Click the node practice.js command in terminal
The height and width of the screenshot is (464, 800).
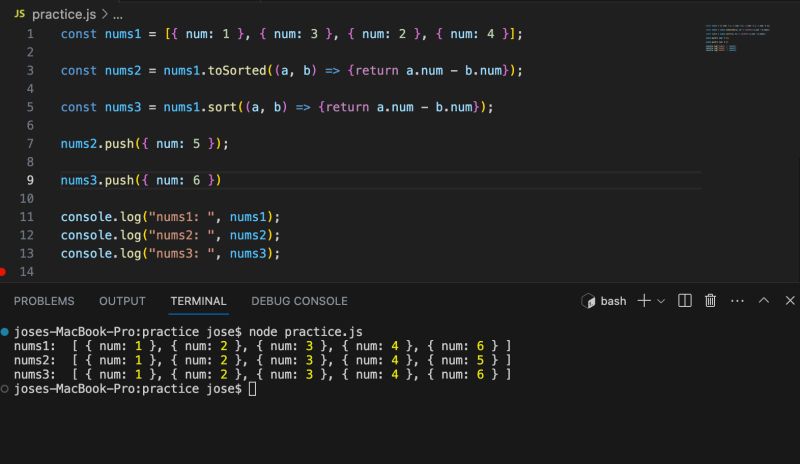[x=306, y=332]
